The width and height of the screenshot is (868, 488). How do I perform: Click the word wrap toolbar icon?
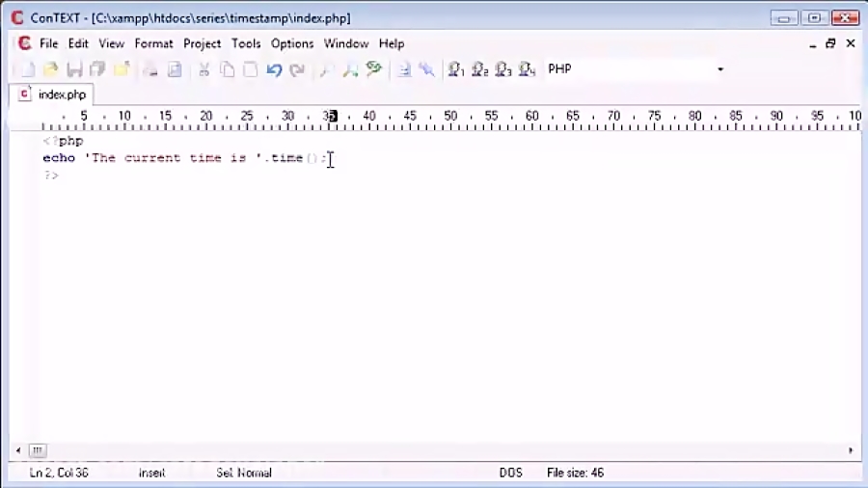tap(404, 69)
